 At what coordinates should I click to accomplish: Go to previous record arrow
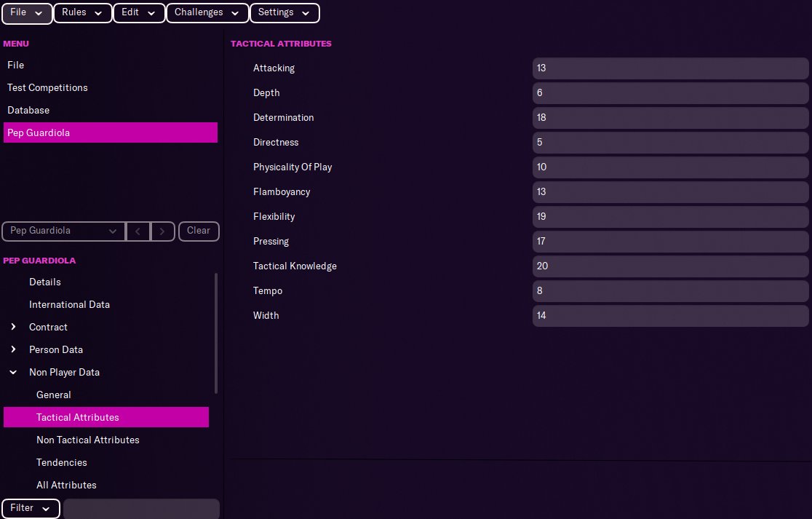tap(138, 231)
